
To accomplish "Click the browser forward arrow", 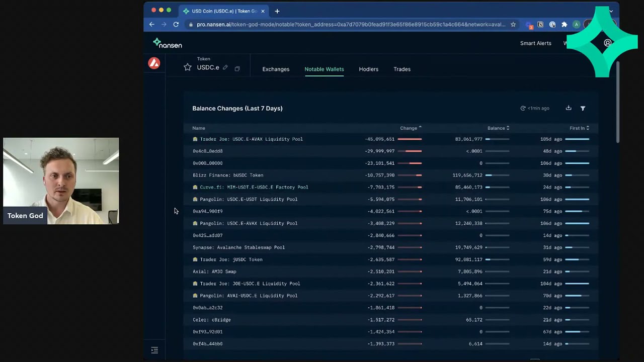I will point(164,24).
